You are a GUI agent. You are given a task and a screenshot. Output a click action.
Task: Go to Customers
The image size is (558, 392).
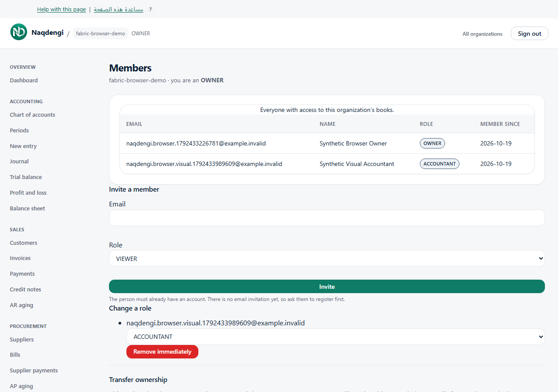[x=24, y=243]
